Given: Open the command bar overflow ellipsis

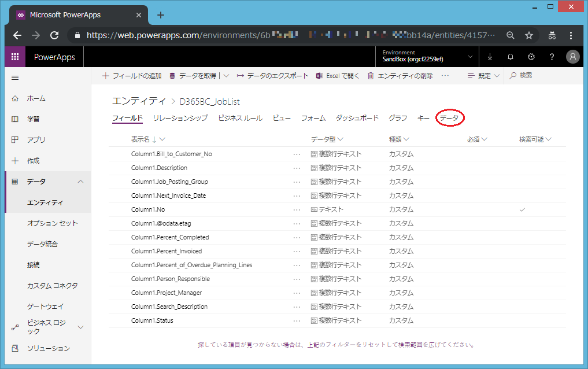Looking at the screenshot, I should coord(445,76).
